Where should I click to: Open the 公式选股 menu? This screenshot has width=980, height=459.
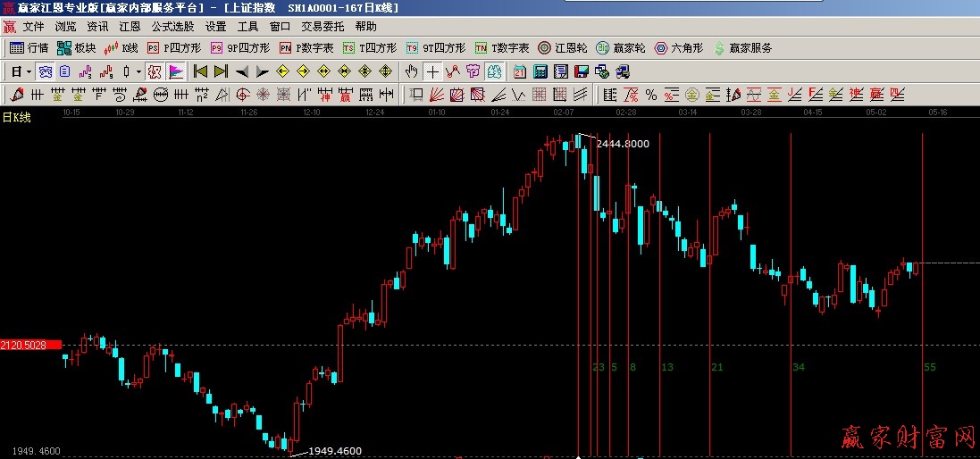pyautogui.click(x=172, y=27)
